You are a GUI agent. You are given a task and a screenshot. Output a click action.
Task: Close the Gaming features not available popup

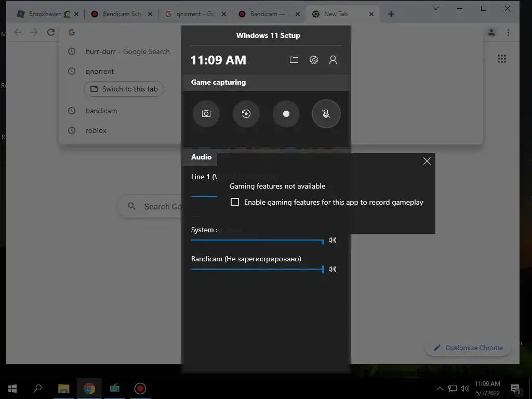[x=427, y=161]
